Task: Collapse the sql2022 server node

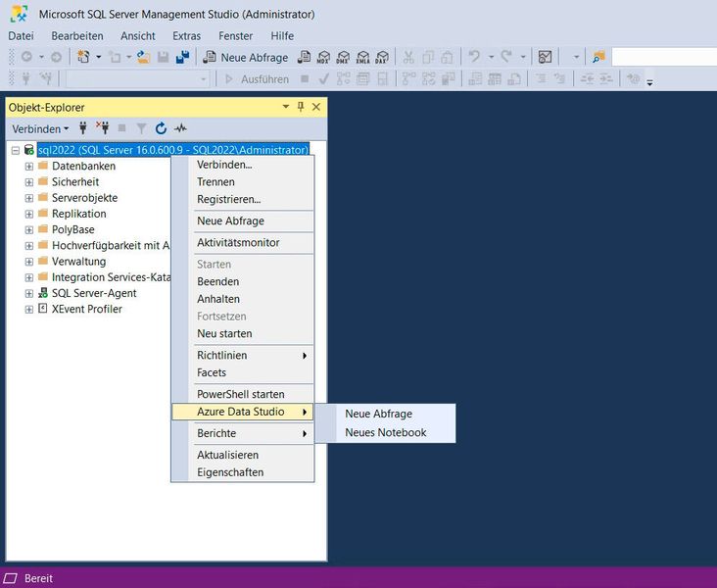Action: (16, 150)
